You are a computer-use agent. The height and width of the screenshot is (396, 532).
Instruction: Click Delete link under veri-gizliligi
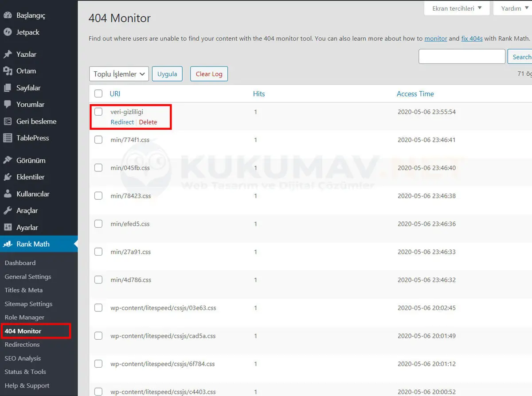point(148,122)
